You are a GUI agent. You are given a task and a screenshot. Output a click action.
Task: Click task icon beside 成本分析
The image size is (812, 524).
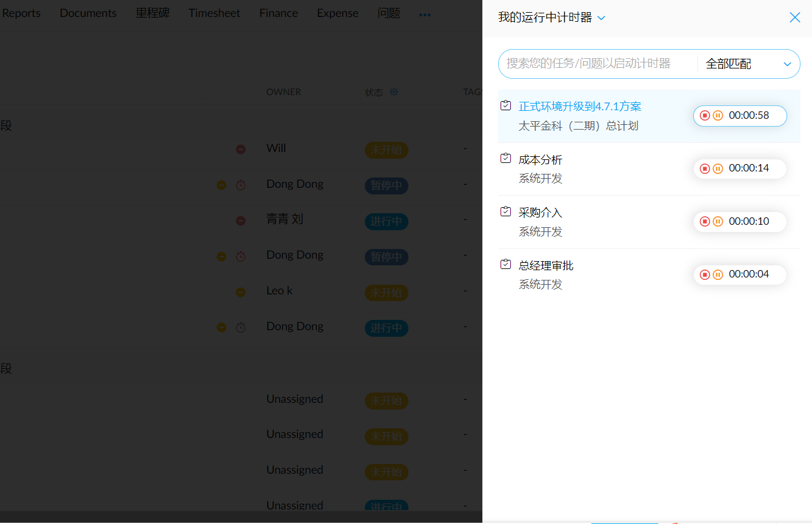505,159
